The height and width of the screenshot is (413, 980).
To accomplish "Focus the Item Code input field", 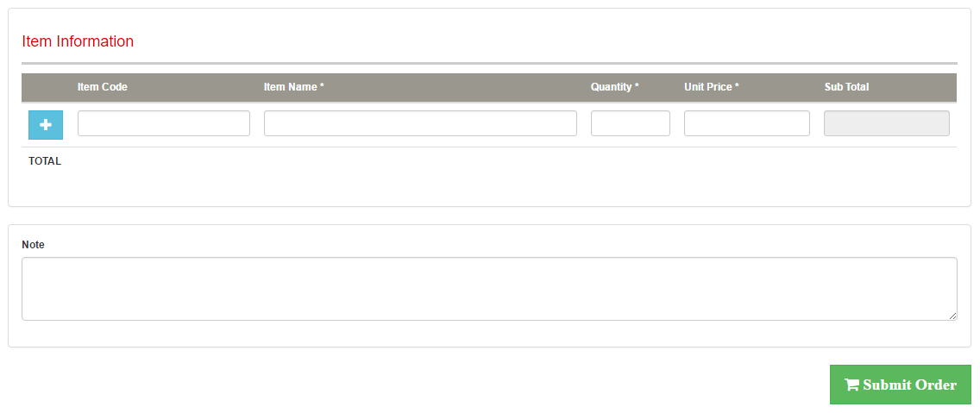I will click(164, 123).
